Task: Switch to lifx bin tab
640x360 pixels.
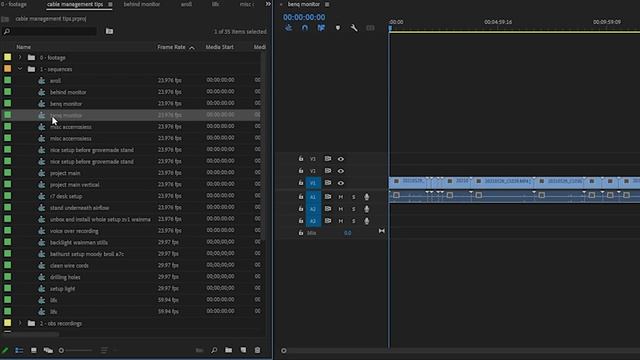Action: point(215,4)
